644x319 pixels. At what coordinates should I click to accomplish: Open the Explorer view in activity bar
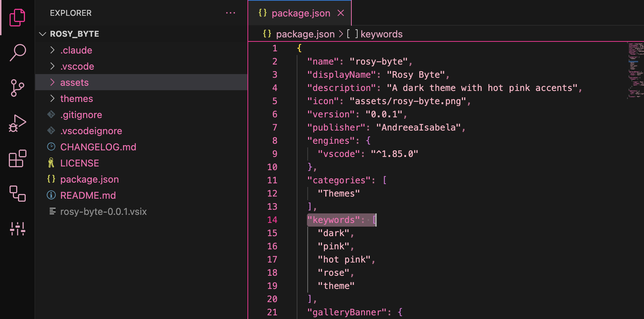click(x=17, y=18)
